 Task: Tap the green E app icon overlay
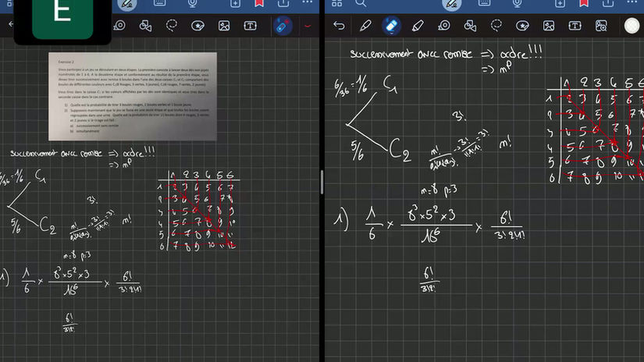click(62, 19)
